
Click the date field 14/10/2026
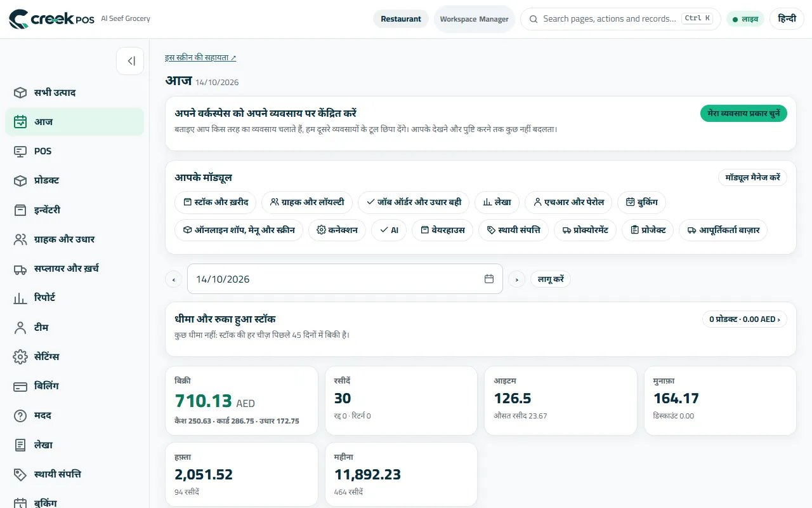pos(345,279)
